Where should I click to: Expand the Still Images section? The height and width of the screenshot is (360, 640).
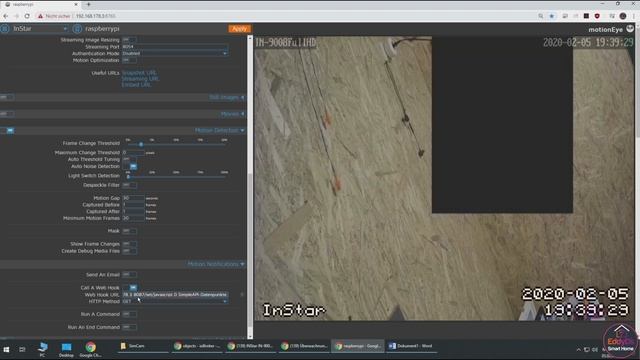(227, 97)
